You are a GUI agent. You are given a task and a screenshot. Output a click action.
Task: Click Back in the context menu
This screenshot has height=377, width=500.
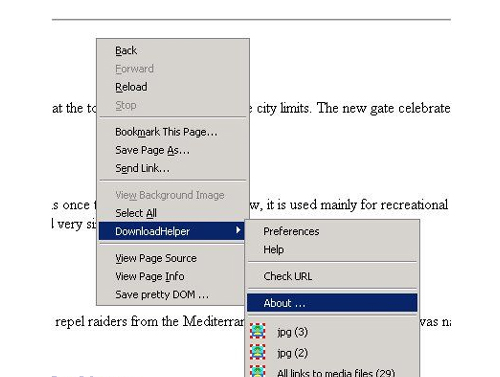(x=173, y=51)
